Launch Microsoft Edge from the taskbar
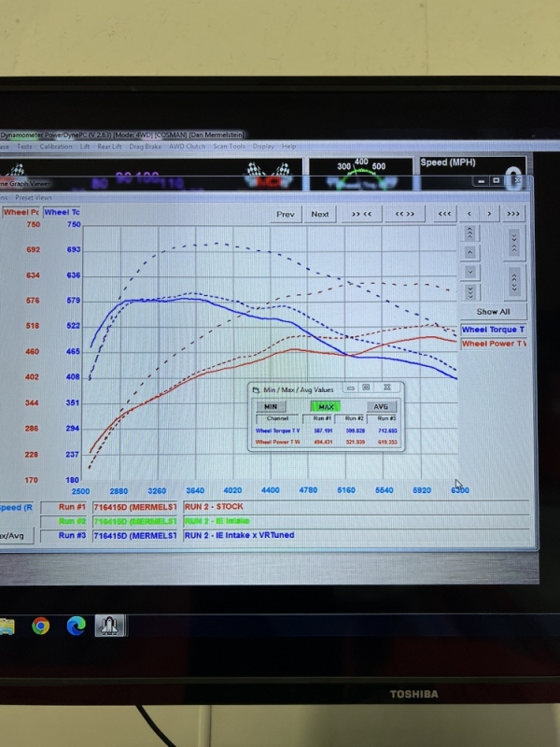This screenshot has height=747, width=560. (75, 626)
